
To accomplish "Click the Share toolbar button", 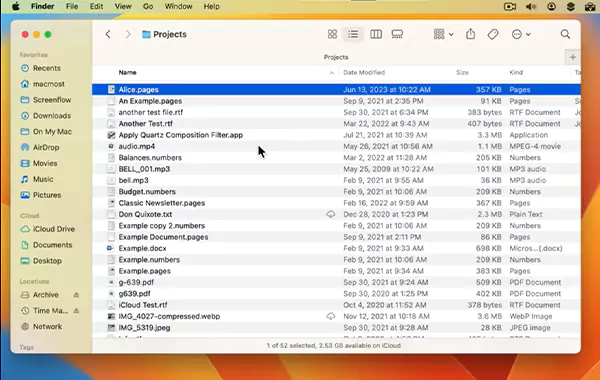I will coord(470,34).
